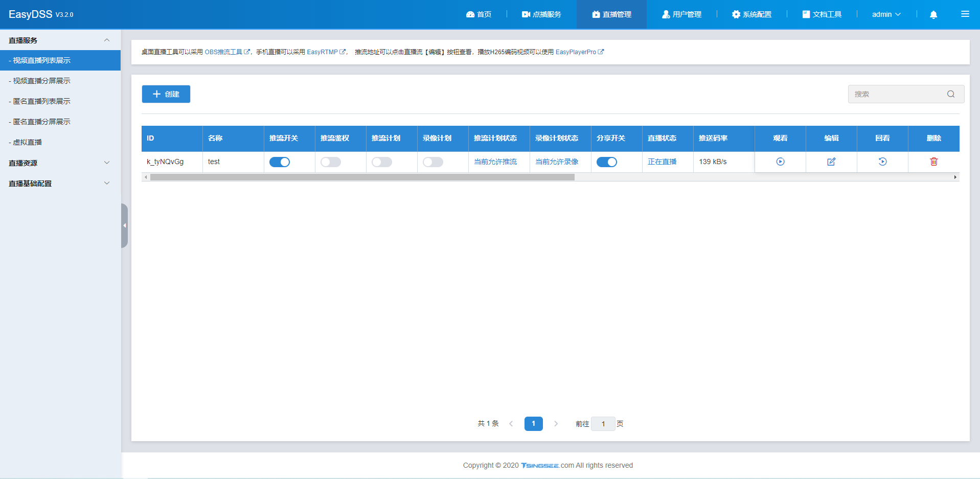Enable the 录像计划 toggle for test
The width and height of the screenshot is (980, 479).
(433, 162)
